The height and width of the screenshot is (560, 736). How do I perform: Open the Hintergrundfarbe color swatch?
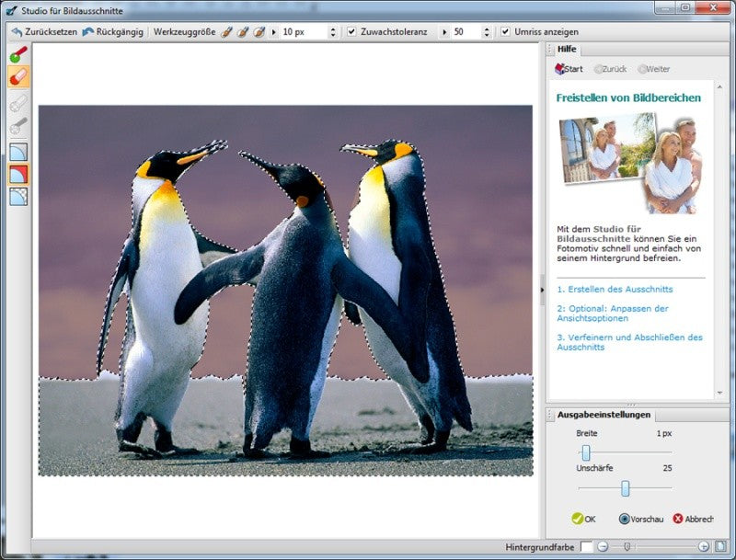pos(586,547)
